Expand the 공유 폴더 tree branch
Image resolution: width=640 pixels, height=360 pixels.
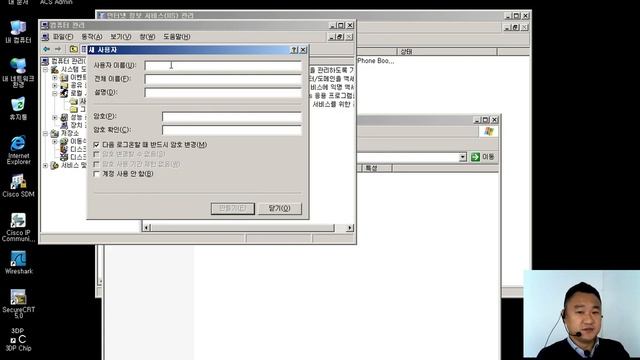[55, 85]
